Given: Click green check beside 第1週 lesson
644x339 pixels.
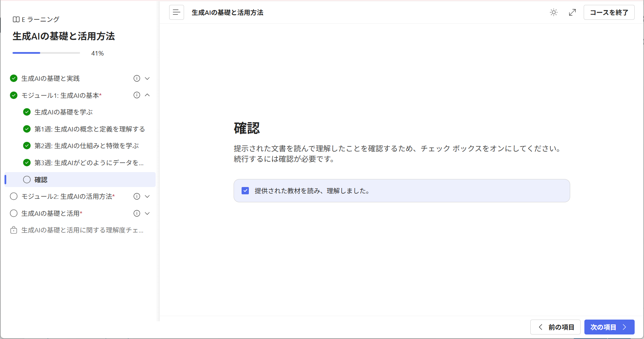Looking at the screenshot, I should pos(27,129).
